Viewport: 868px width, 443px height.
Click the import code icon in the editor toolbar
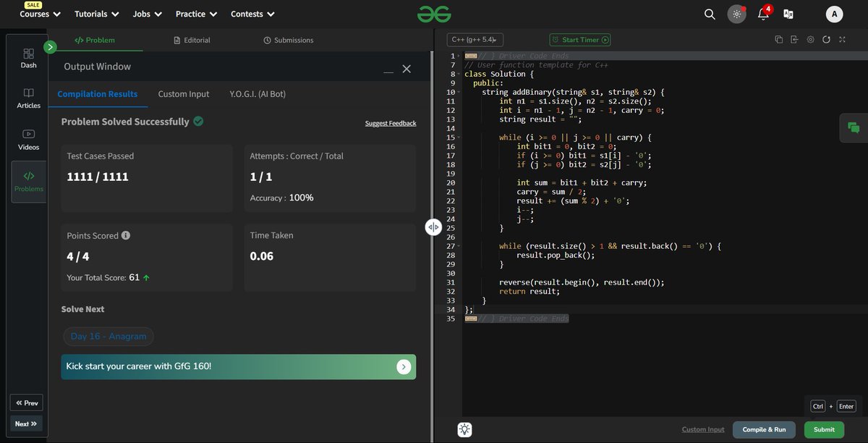click(794, 40)
